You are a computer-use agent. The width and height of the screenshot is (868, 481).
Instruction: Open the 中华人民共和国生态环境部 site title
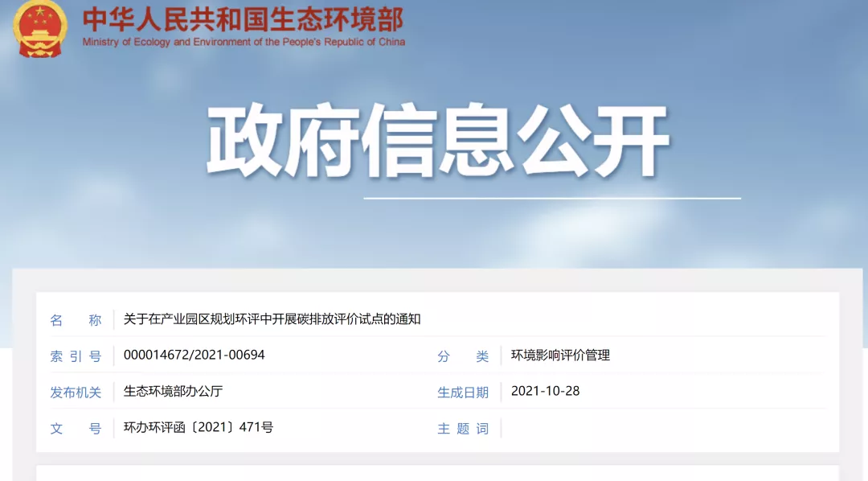[x=243, y=18]
